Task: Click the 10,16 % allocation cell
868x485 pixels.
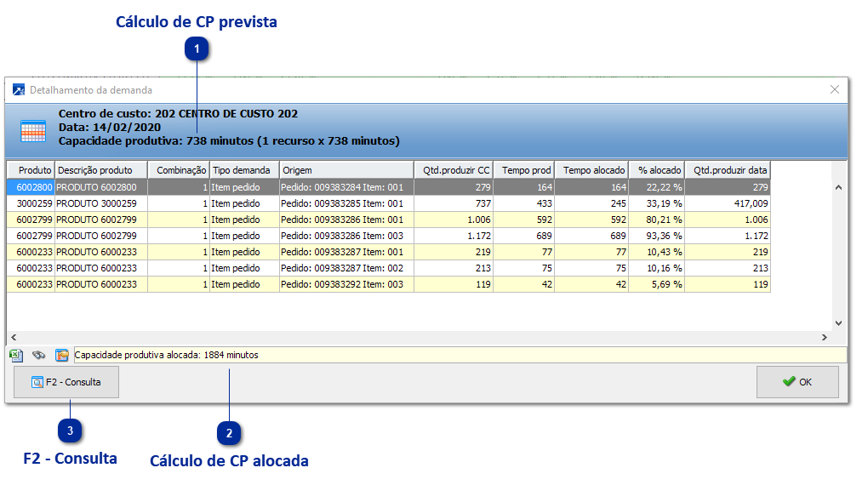Action: (657, 268)
